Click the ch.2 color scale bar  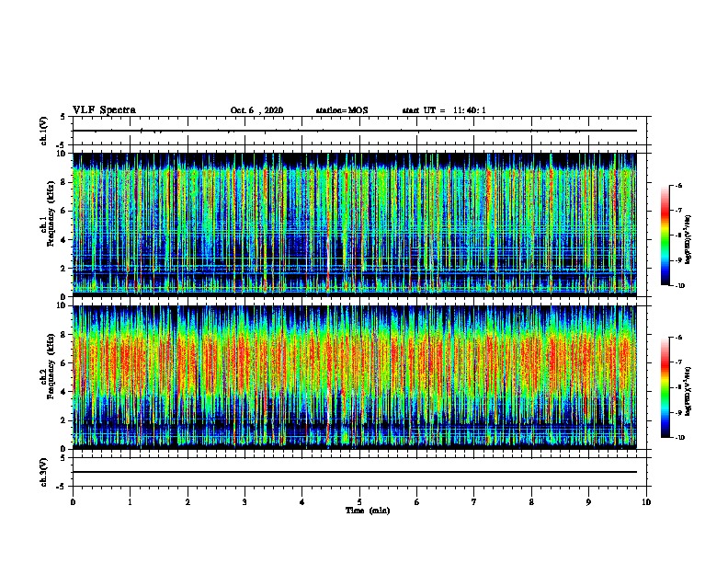665,387
